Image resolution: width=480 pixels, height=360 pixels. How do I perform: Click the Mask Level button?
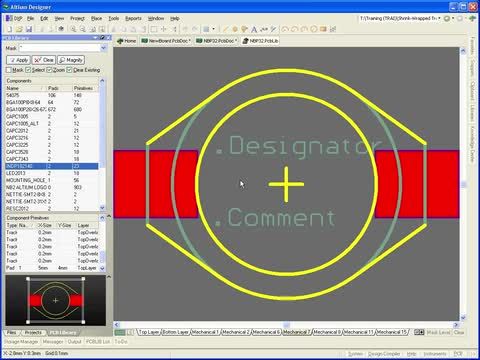click(x=438, y=332)
